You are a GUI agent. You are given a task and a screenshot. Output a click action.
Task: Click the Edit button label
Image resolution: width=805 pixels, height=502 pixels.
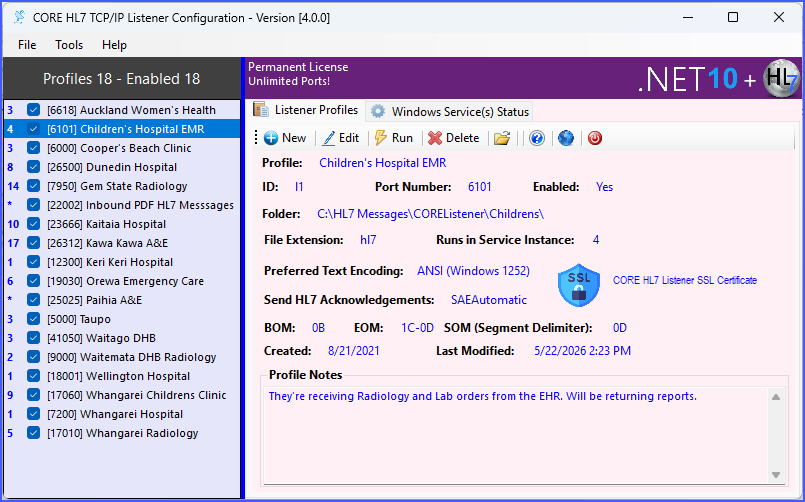coord(349,138)
